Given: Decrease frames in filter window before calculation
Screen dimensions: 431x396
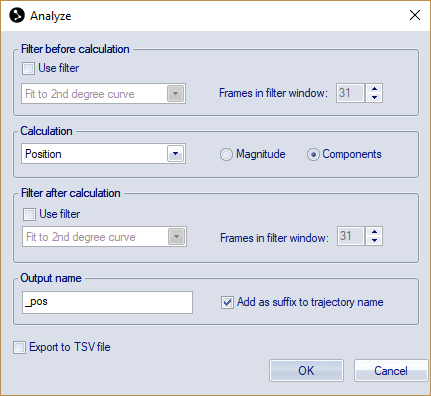Looking at the screenshot, I should click(x=374, y=98).
